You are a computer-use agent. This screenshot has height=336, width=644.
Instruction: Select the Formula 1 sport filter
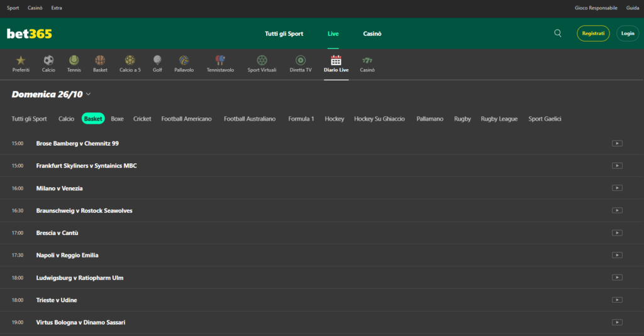[300, 119]
